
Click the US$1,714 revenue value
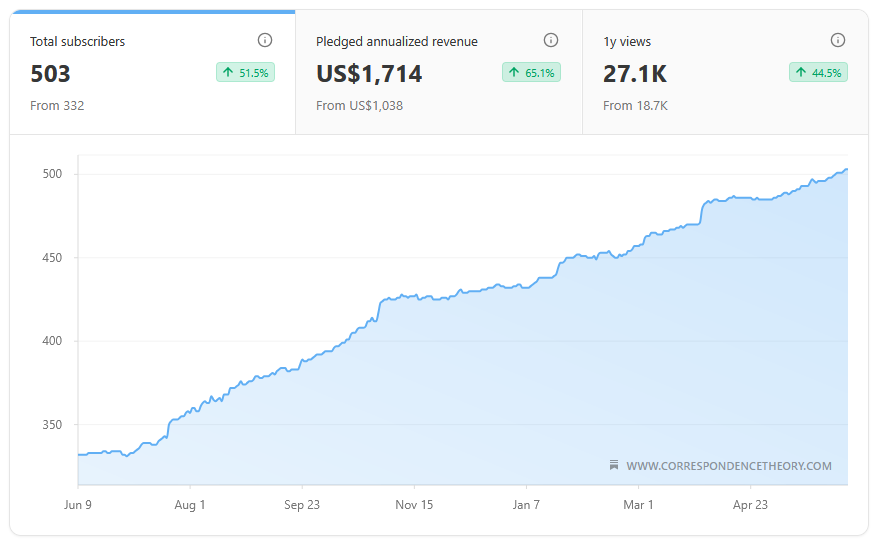(x=369, y=74)
